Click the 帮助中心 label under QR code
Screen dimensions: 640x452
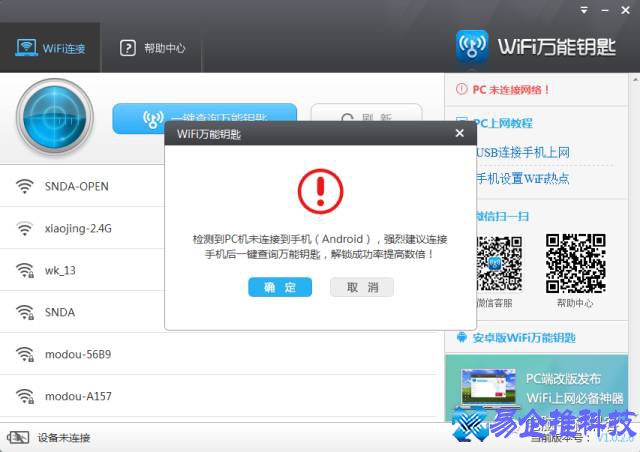pos(575,303)
